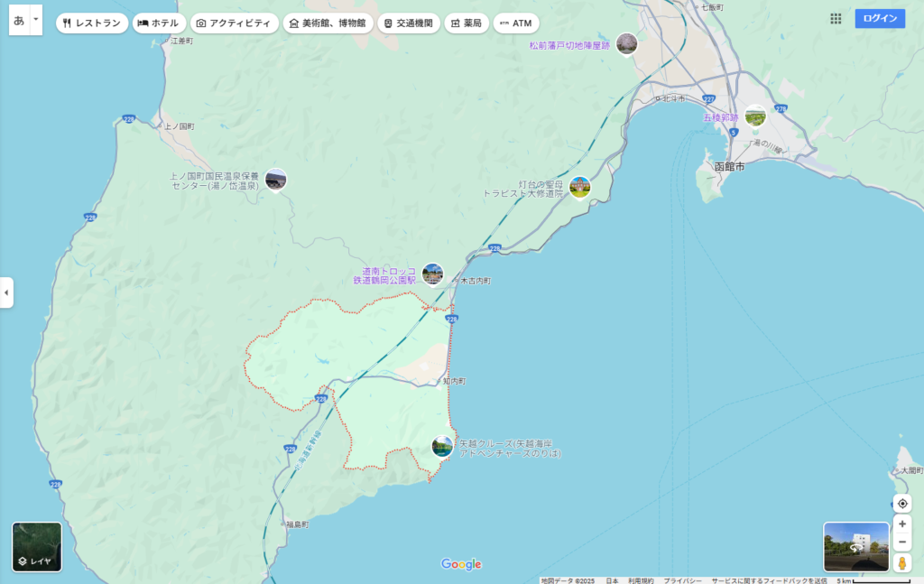924x584 pixels.
Task: Click the 福島町 town label
Action: pos(298,524)
